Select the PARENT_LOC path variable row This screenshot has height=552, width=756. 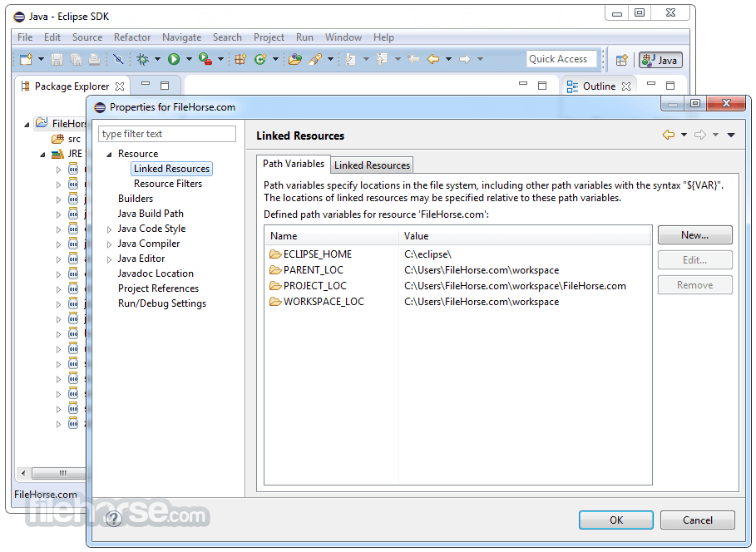[x=458, y=270]
